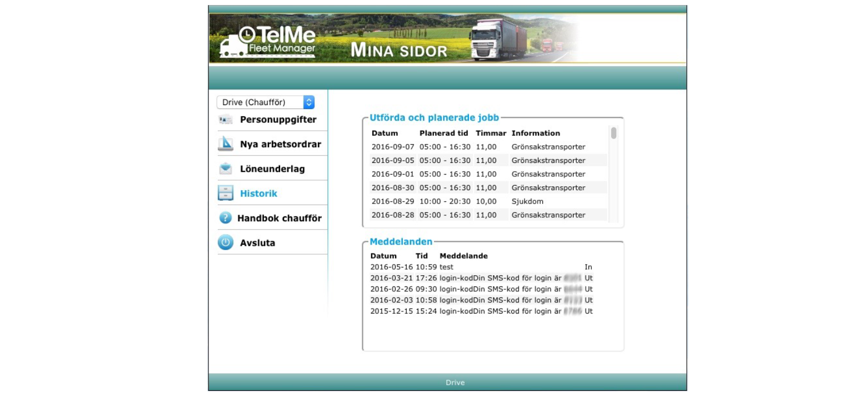Open the Handbok chaufför page
This screenshot has width=868, height=407.
[x=279, y=218]
